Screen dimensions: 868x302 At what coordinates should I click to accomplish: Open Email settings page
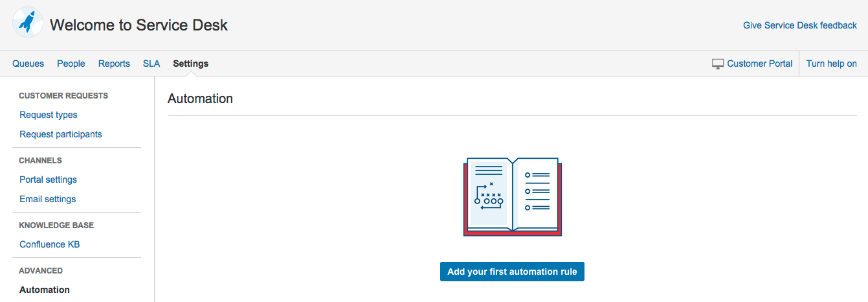click(48, 199)
